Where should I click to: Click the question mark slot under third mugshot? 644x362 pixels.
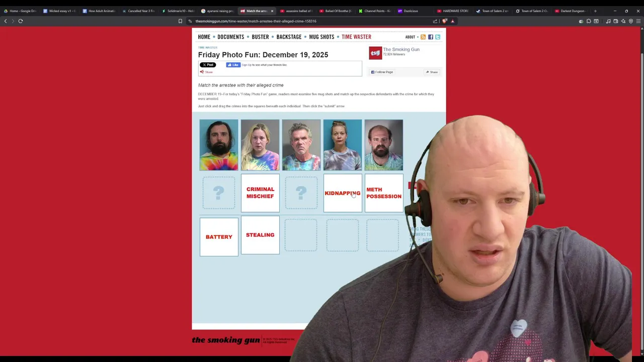pos(301,193)
